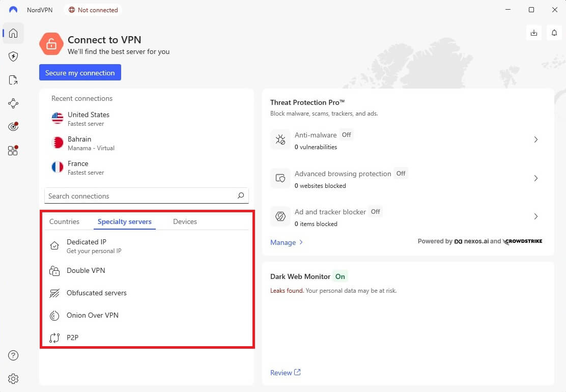The height and width of the screenshot is (392, 566).
Task: Open the Devices tab
Action: coord(185,221)
